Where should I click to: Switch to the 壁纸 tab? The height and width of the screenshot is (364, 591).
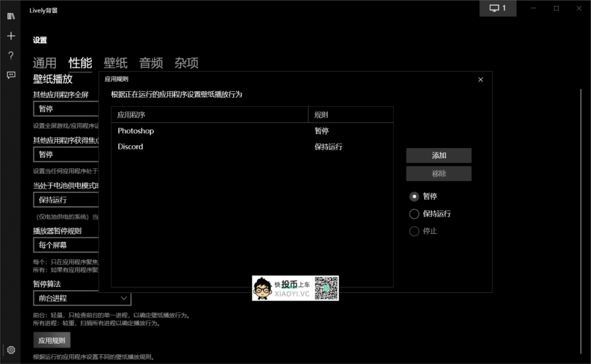pos(115,63)
